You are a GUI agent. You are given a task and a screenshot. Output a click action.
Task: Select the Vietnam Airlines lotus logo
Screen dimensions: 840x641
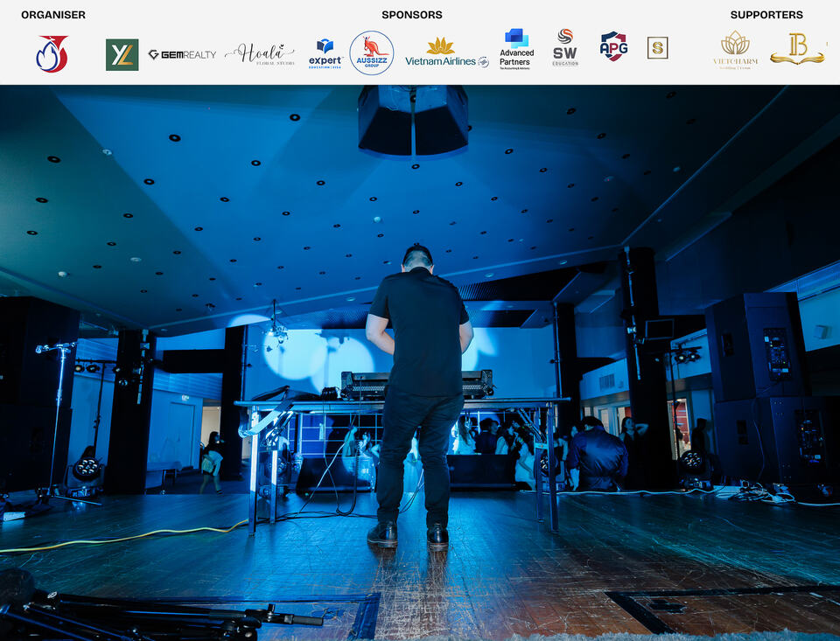point(447,53)
